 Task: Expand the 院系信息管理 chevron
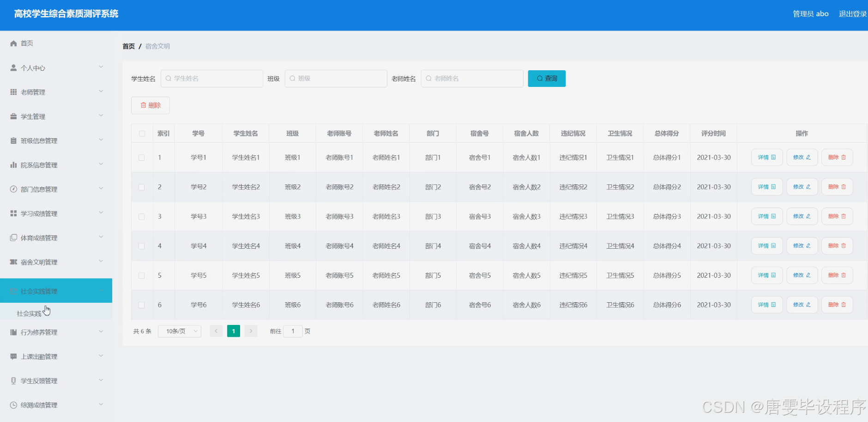(x=101, y=165)
